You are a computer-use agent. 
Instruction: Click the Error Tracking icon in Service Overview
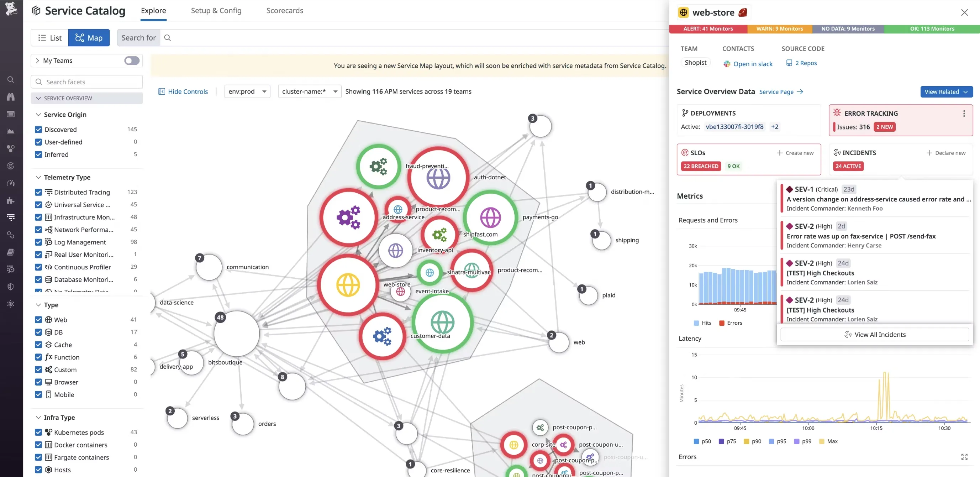(838, 113)
